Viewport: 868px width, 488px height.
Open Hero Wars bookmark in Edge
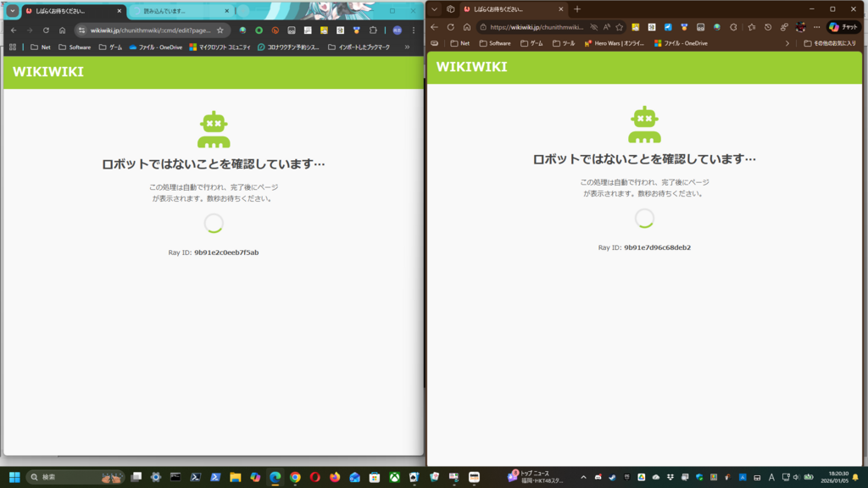point(615,43)
